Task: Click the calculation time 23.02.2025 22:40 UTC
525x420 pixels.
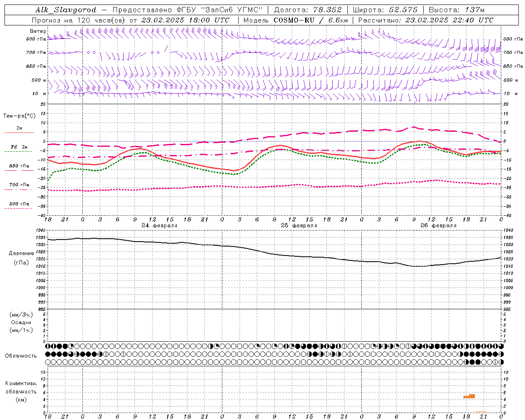Action: click(x=449, y=20)
